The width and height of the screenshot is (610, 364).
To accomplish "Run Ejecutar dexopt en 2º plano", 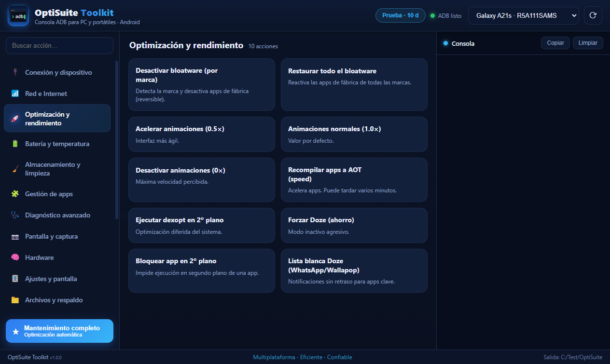I will (x=202, y=225).
